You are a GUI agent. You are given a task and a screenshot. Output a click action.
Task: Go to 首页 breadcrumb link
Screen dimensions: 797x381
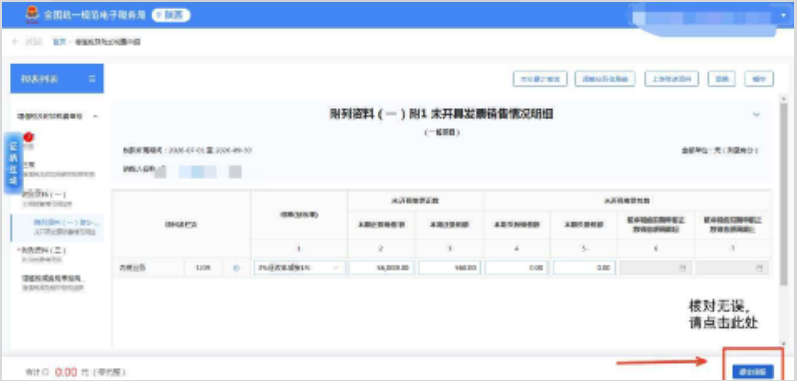point(59,42)
